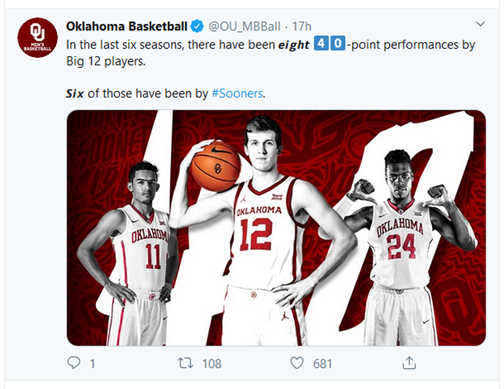Click the retweet count 108
Screen dimensions: 504x389
(x=212, y=364)
